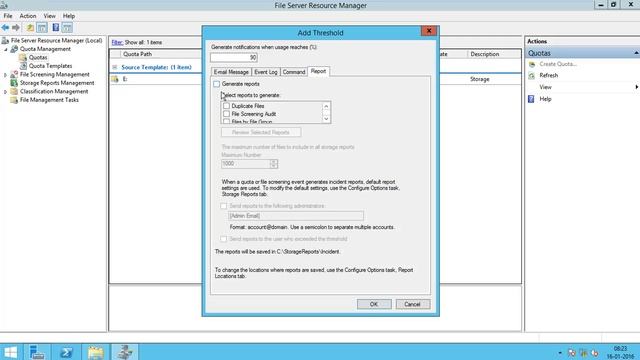Click the Filter link
Screen dimensions: 640x360
tap(117, 42)
